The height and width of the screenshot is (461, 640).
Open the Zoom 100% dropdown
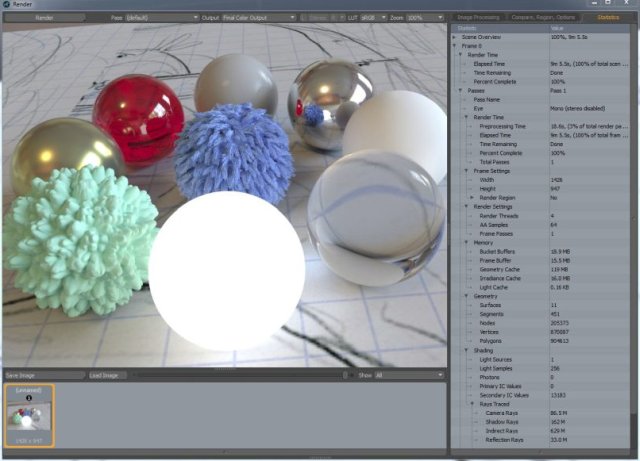pyautogui.click(x=425, y=17)
